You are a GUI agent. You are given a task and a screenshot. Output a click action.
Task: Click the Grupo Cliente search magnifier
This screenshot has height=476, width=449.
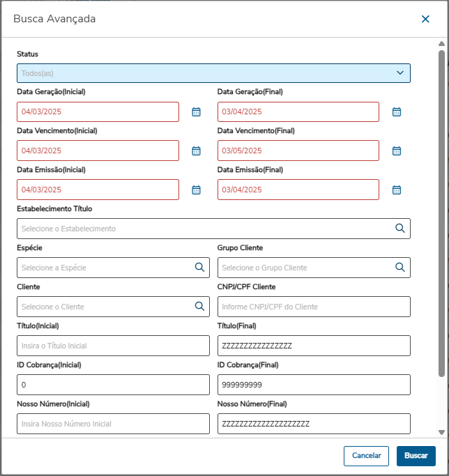[x=400, y=267]
